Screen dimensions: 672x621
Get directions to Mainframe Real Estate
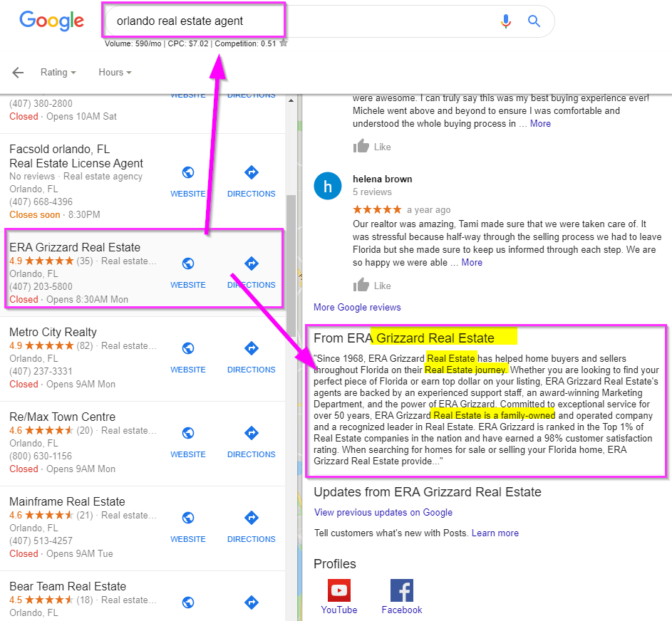point(252,518)
